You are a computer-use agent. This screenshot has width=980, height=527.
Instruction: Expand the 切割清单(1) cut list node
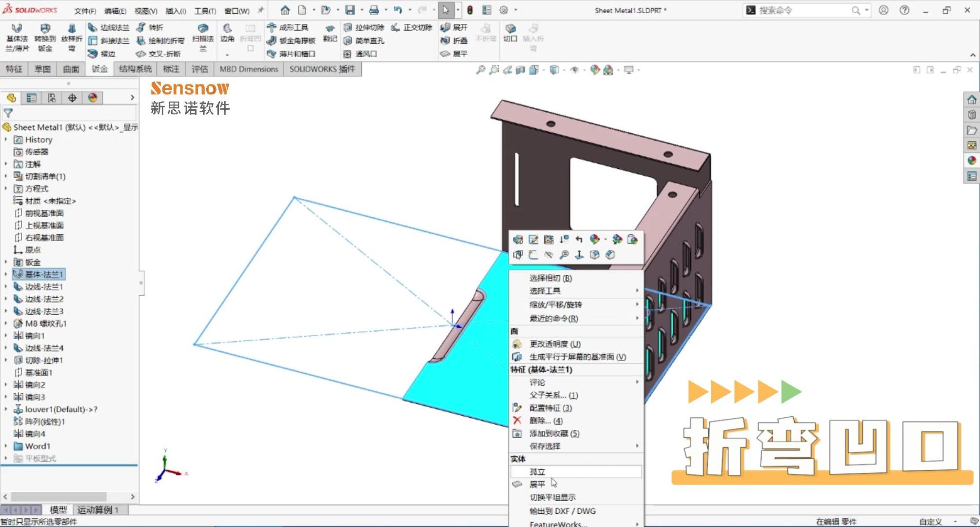pos(6,176)
